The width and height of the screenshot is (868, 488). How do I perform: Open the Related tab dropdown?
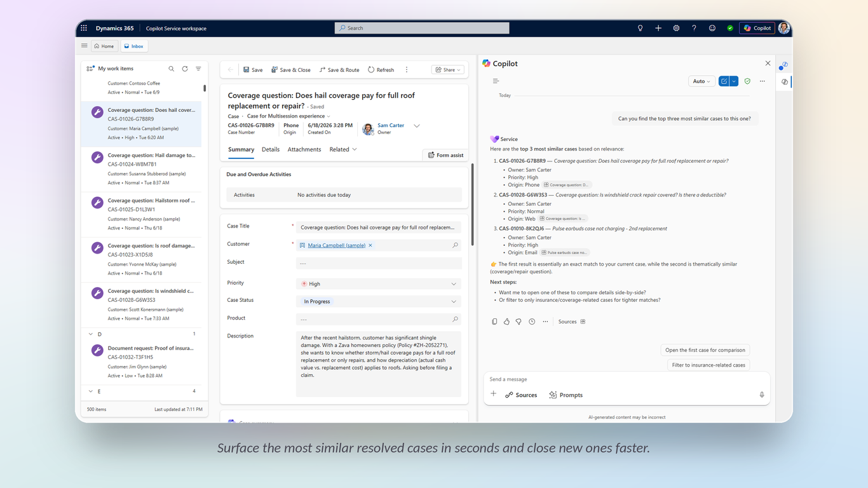pos(343,149)
